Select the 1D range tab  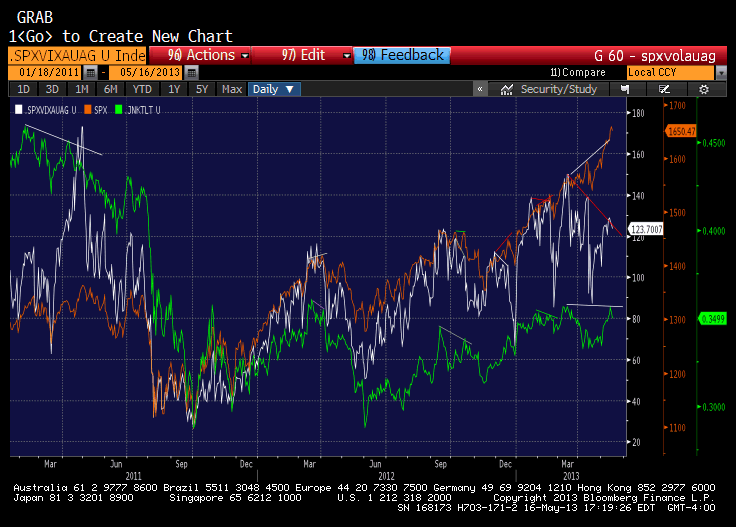[23, 89]
